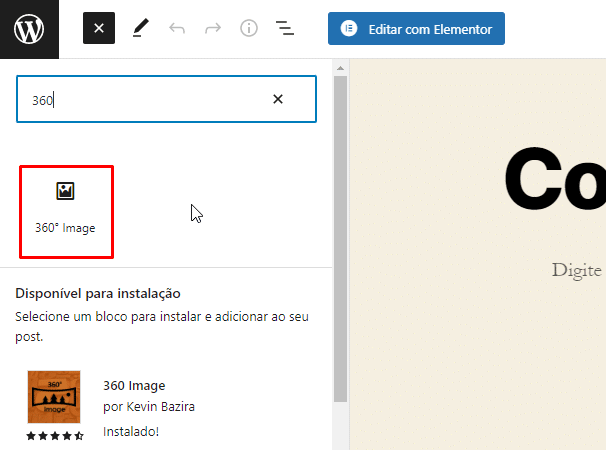The image size is (606, 450).
Task: Select the 360 Image plugin title
Action: [134, 386]
